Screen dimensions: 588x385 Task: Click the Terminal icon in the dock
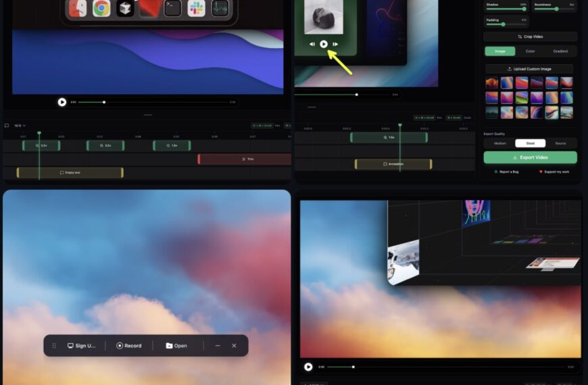pos(172,8)
